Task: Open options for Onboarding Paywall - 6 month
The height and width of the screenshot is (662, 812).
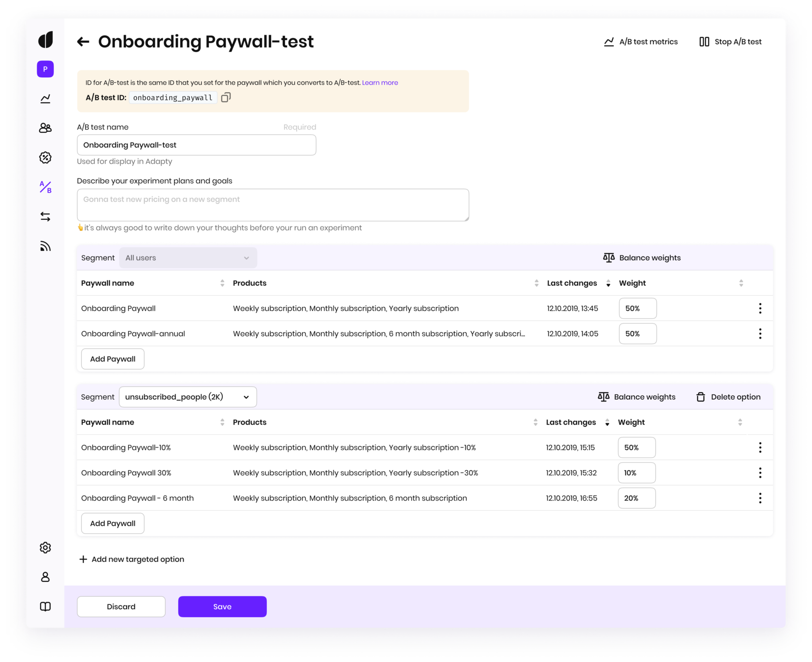Action: click(x=760, y=498)
